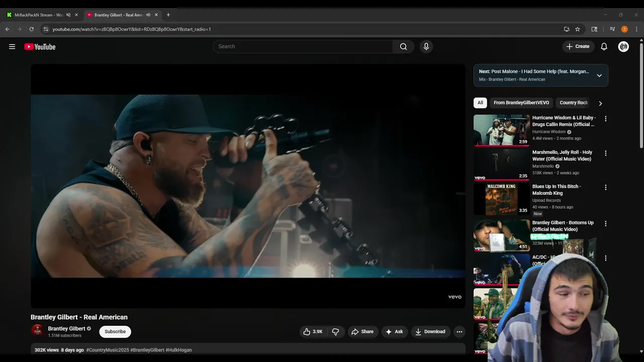Start voice search with the microphone
The height and width of the screenshot is (362, 644).
426,47
